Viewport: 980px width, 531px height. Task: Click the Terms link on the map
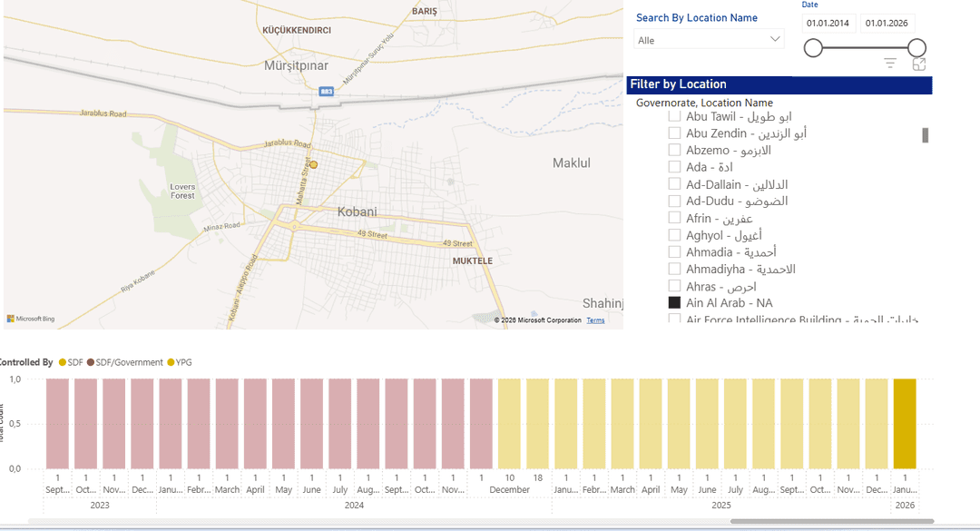pyautogui.click(x=595, y=320)
